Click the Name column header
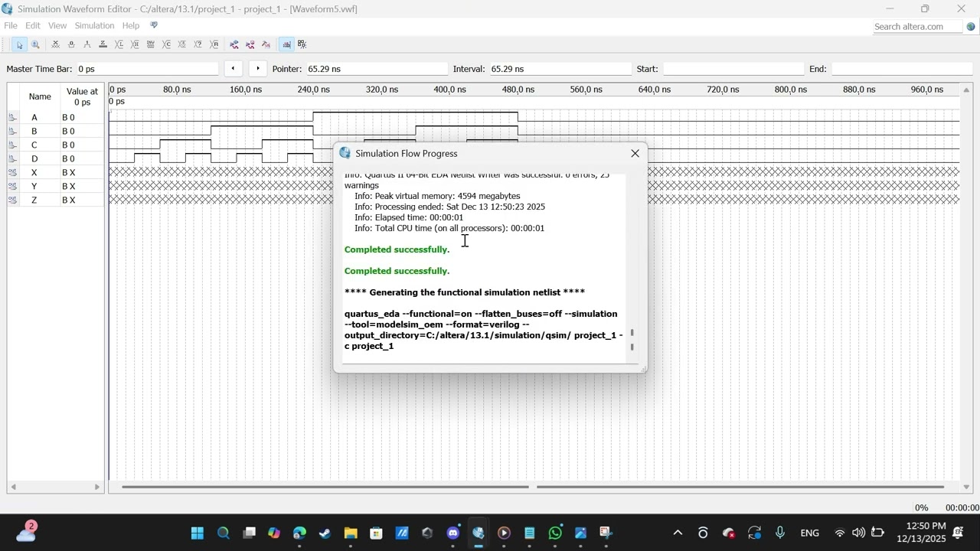This screenshot has height=551, width=980. [x=40, y=96]
